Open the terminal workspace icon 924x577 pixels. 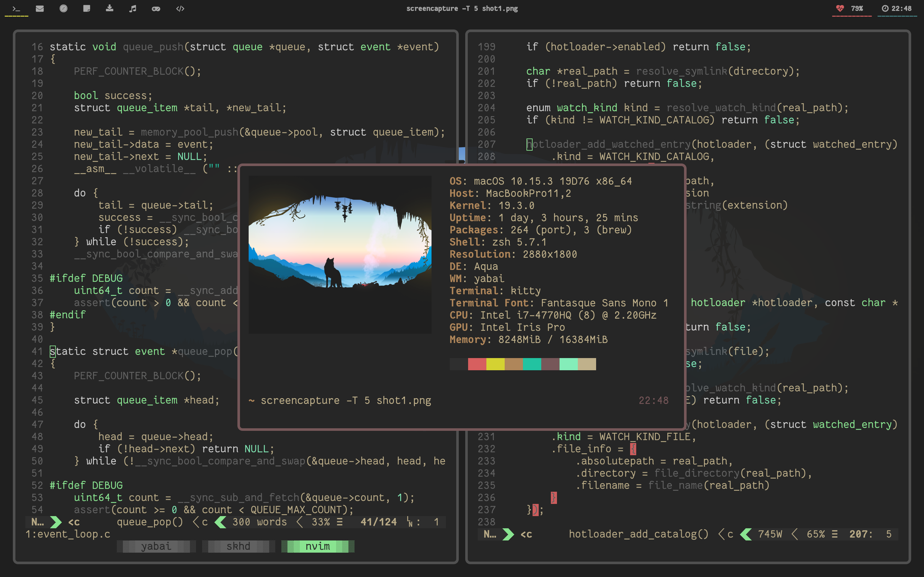point(16,8)
